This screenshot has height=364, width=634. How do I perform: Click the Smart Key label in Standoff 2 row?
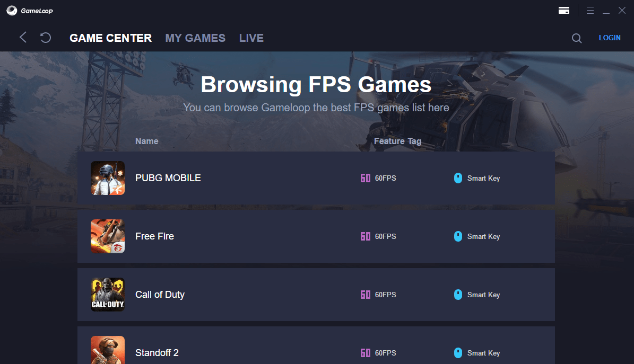coord(483,353)
